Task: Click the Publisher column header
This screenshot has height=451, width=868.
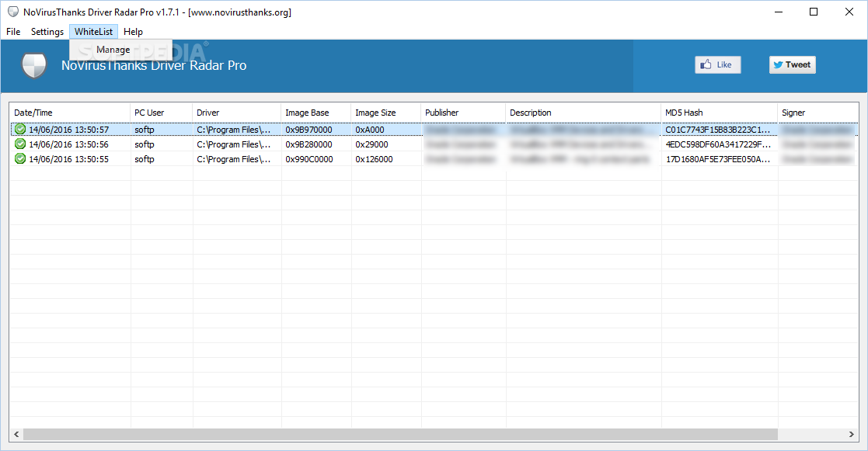Action: (463, 113)
